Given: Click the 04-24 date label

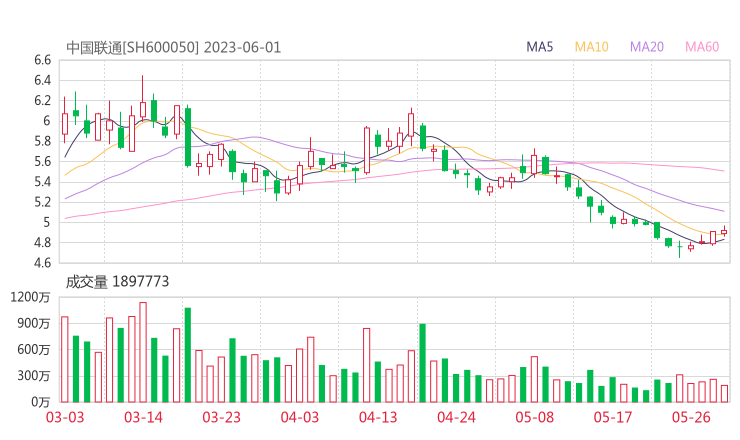Looking at the screenshot, I should [x=456, y=417].
